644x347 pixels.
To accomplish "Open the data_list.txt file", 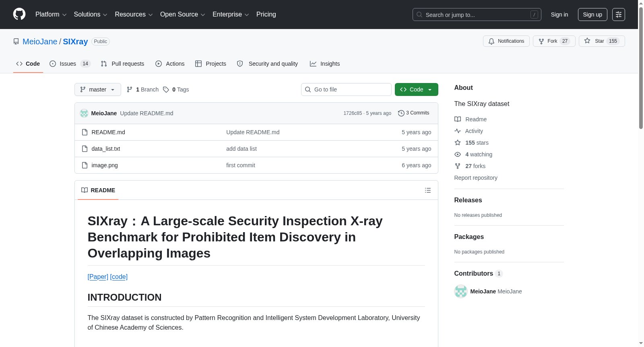I will (106, 149).
